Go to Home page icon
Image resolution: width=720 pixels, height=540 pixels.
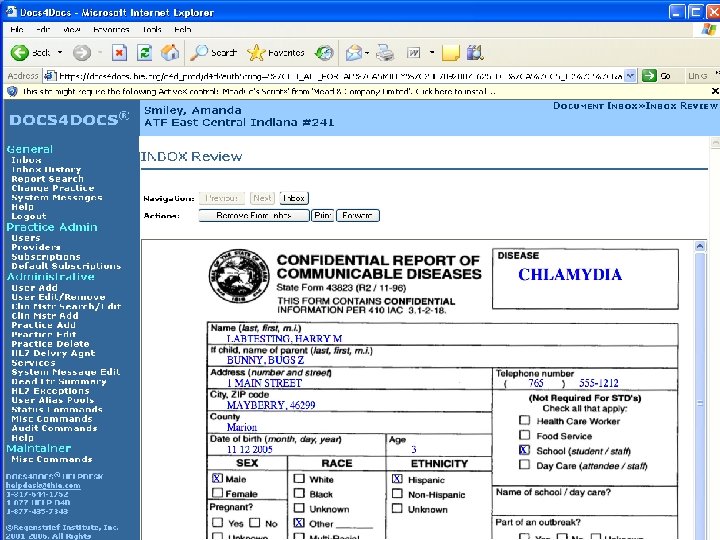pos(169,53)
